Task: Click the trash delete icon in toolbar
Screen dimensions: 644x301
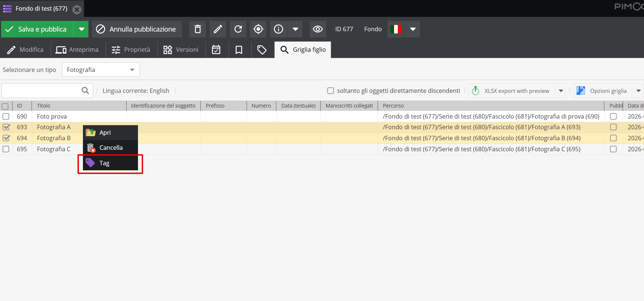Action: pyautogui.click(x=197, y=29)
